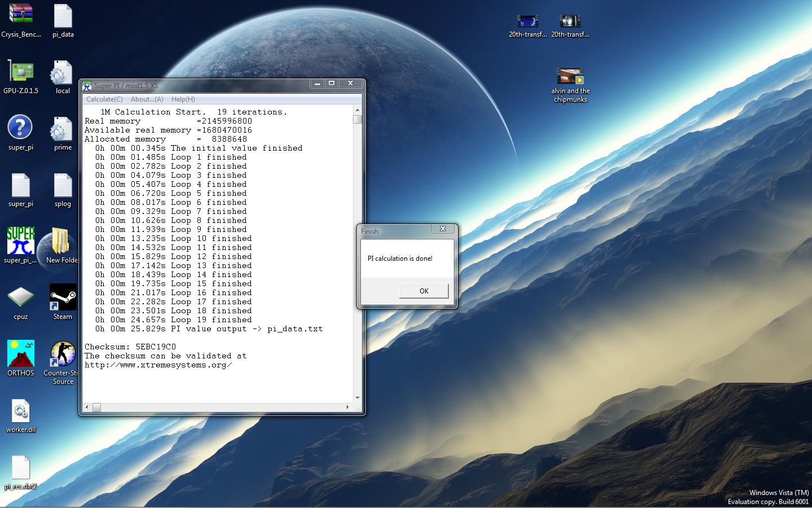Click the vertical scrollbar up arrow
812x508 pixels.
[358, 110]
